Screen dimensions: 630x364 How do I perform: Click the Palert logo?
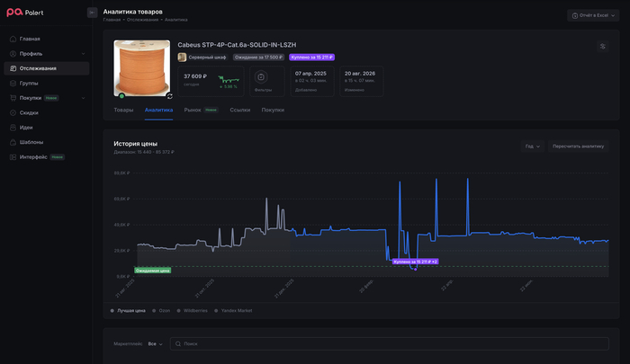(25, 13)
